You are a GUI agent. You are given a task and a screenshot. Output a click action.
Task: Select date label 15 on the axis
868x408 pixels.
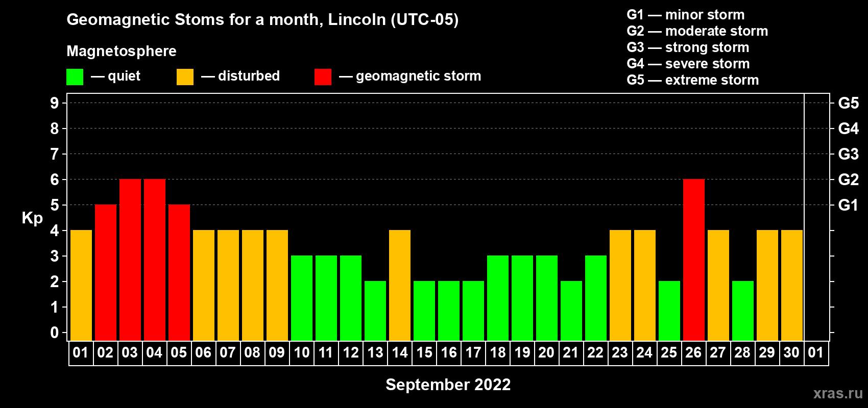point(424,353)
